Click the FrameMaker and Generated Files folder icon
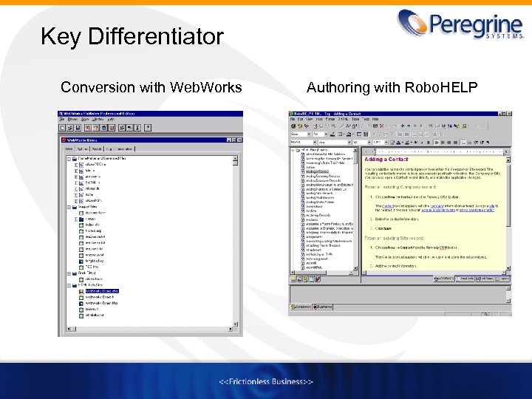532x399 pixels. (x=75, y=158)
